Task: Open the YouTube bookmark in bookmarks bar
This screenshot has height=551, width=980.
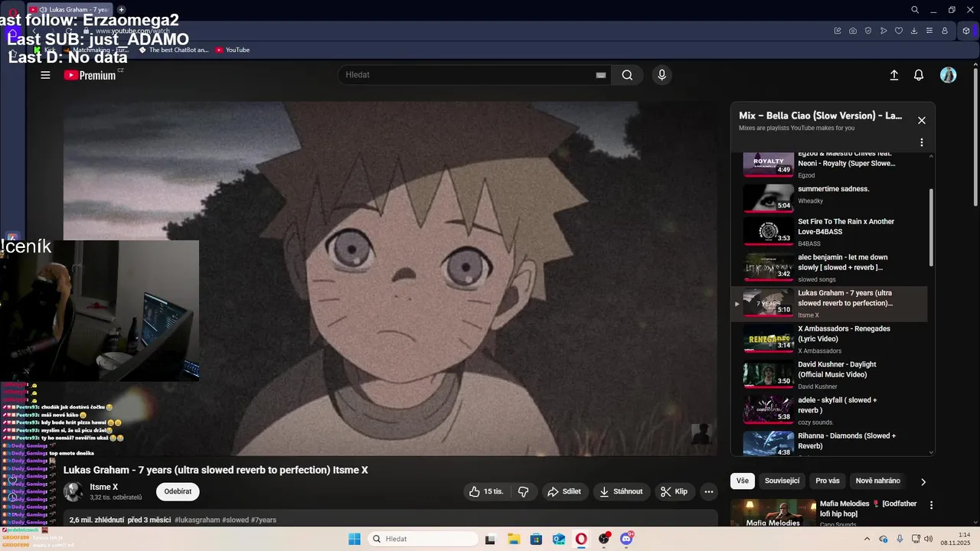Action: tap(233, 50)
